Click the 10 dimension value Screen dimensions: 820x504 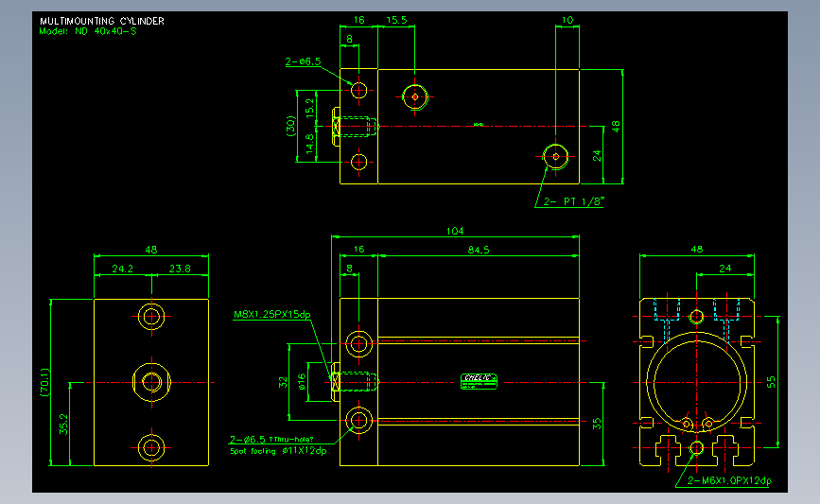click(567, 21)
